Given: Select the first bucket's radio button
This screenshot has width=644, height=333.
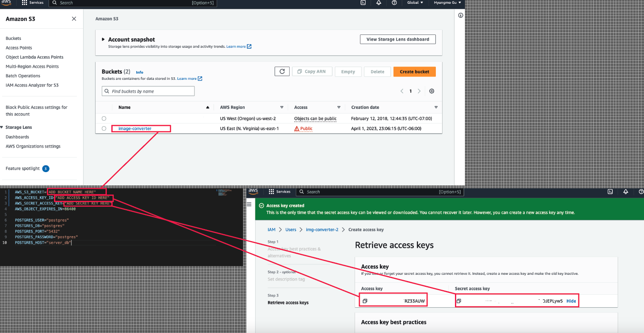Looking at the screenshot, I should click(x=103, y=118).
